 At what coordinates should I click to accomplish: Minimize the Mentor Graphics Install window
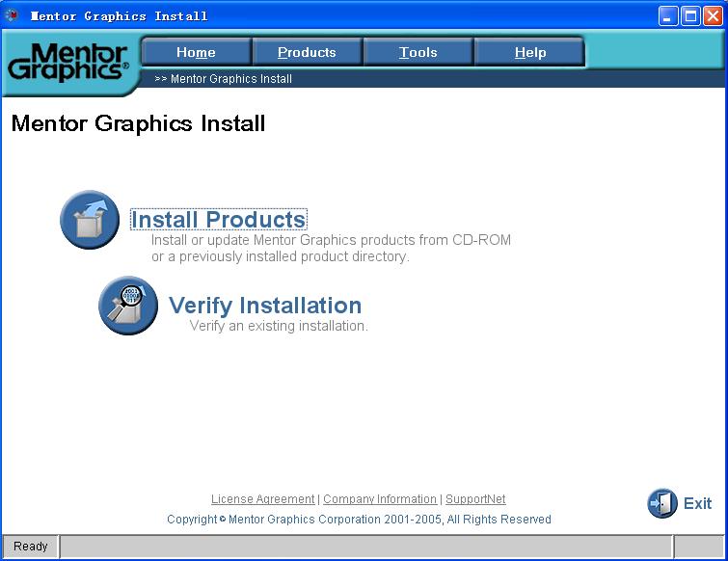(668, 16)
